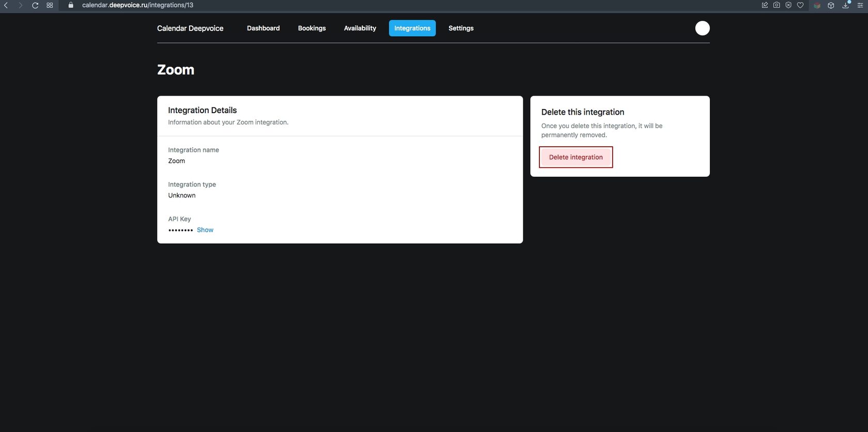This screenshot has width=868, height=432.
Task: Open the Settings nav item
Action: pos(461,28)
